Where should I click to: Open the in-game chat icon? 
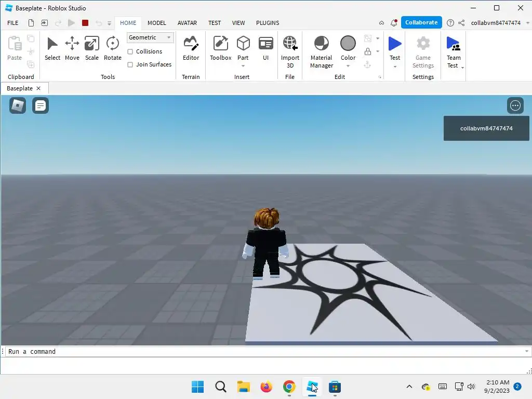click(41, 105)
